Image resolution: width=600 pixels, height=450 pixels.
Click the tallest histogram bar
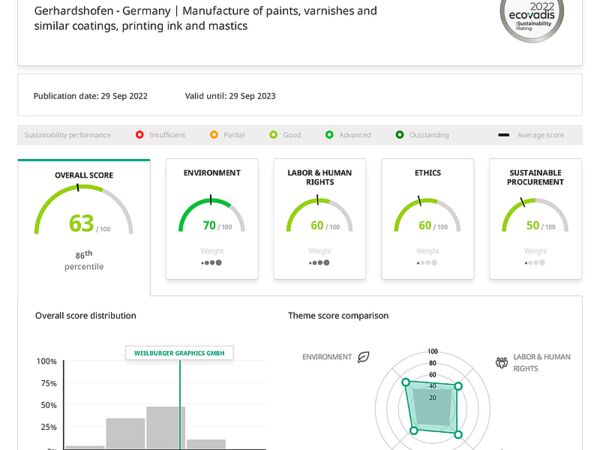tap(166, 427)
